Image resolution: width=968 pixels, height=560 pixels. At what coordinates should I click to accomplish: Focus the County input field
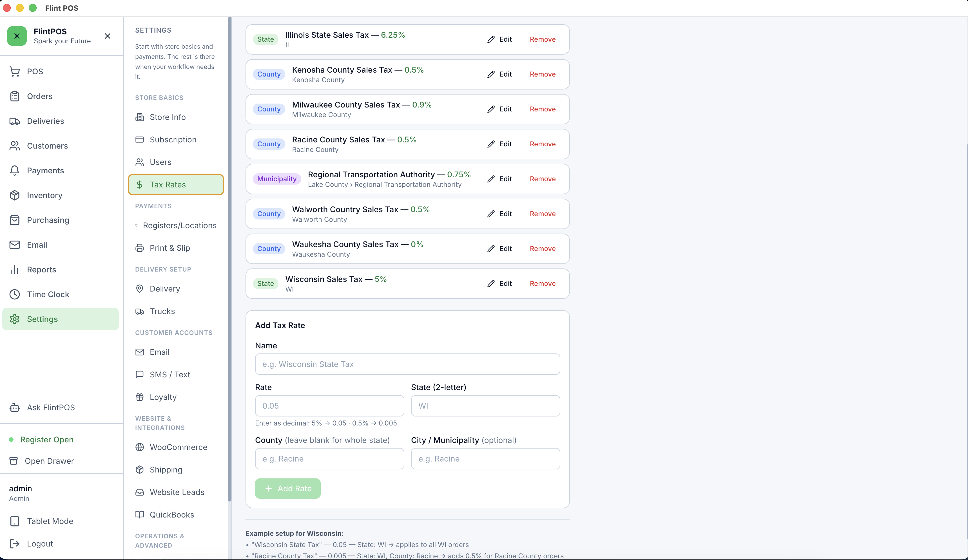[330, 459]
